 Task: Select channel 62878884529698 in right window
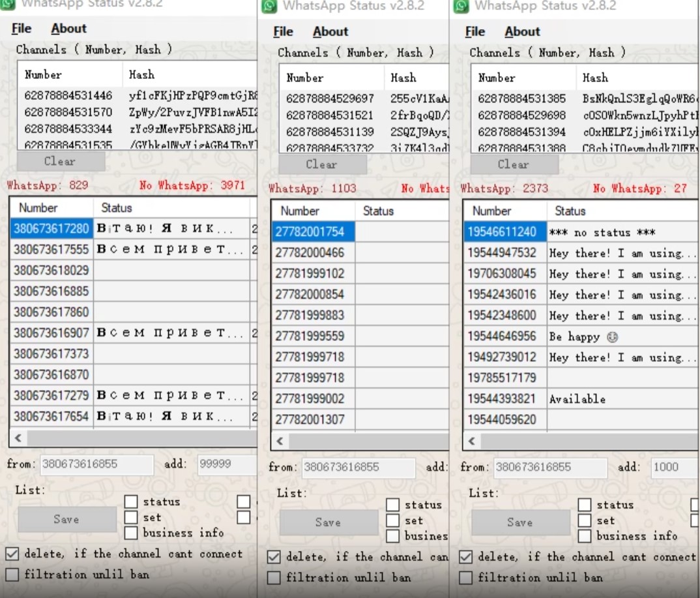click(x=585, y=115)
